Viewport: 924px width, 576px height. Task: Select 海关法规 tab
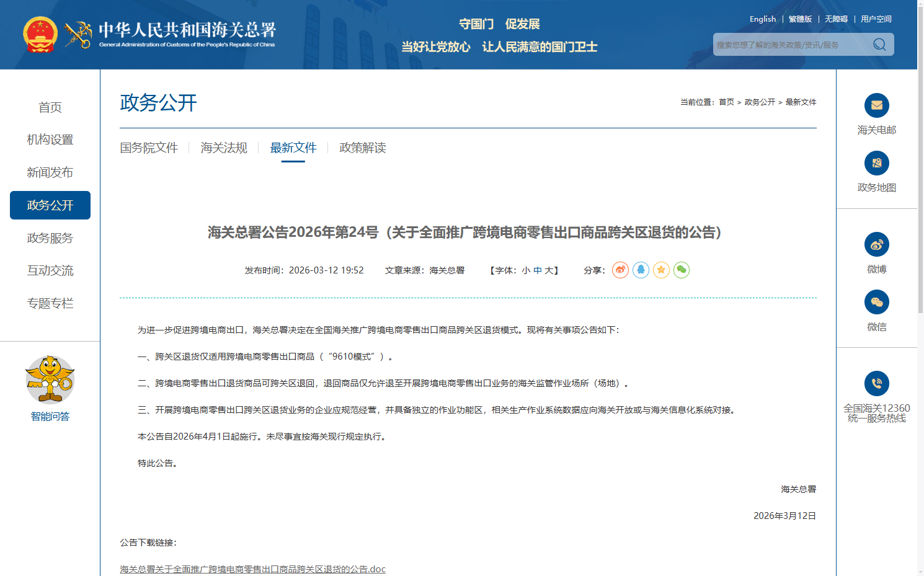pyautogui.click(x=224, y=148)
